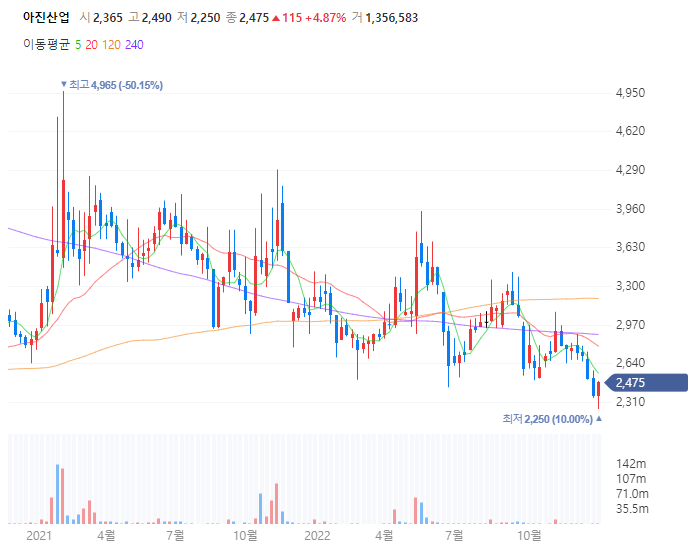
Task: Toggle the 5-day moving average legend
Action: click(78, 45)
